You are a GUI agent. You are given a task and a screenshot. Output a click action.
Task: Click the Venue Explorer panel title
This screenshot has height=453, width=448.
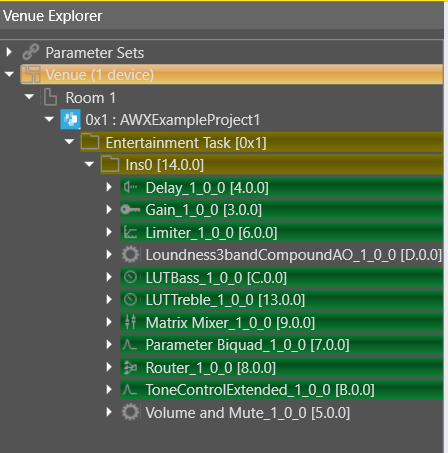[53, 16]
